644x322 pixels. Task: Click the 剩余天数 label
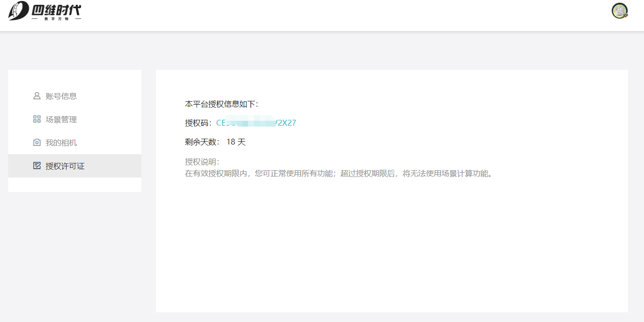coord(202,142)
